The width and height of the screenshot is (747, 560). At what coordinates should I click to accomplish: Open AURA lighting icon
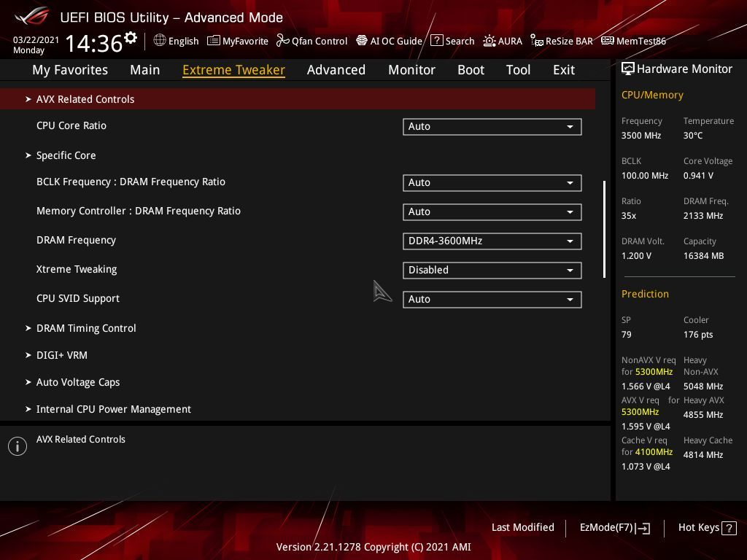(x=489, y=41)
